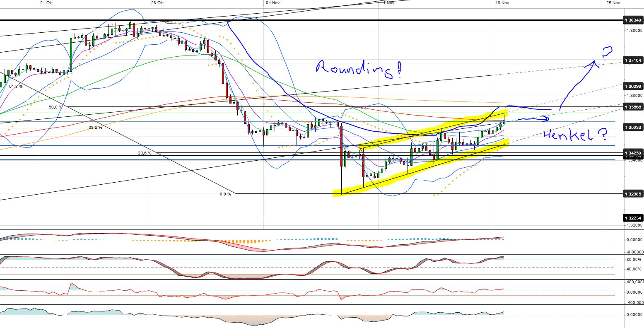Click the 11 Nov date label
The height and width of the screenshot is (328, 644).
click(x=387, y=2)
